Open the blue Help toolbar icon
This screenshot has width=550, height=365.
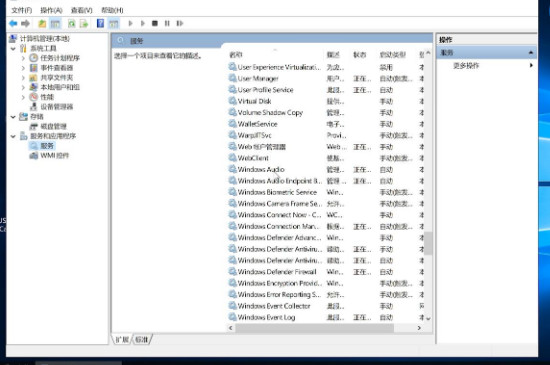click(x=100, y=23)
